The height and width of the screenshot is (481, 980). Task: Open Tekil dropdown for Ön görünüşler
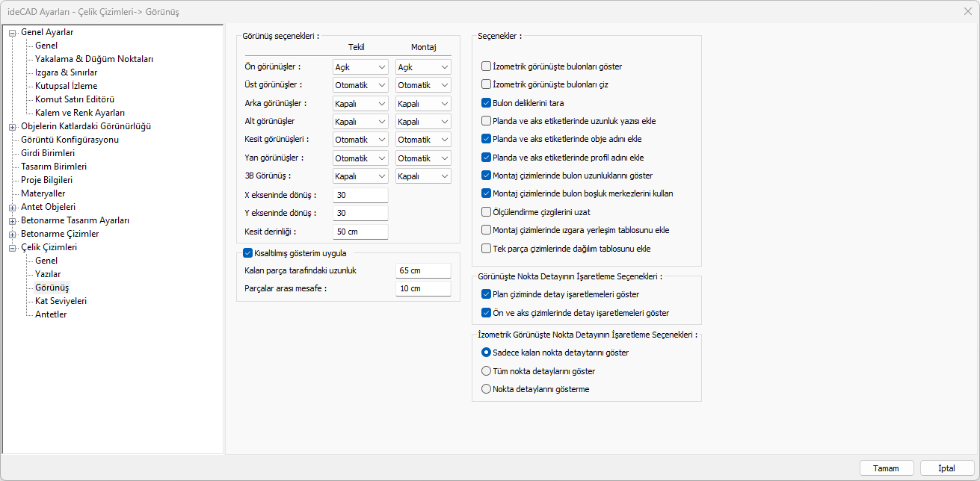tap(360, 67)
